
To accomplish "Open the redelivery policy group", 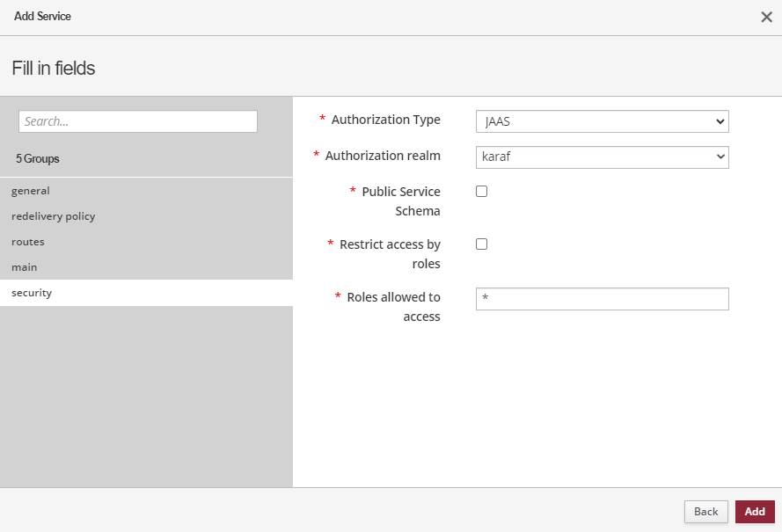I will [x=55, y=215].
